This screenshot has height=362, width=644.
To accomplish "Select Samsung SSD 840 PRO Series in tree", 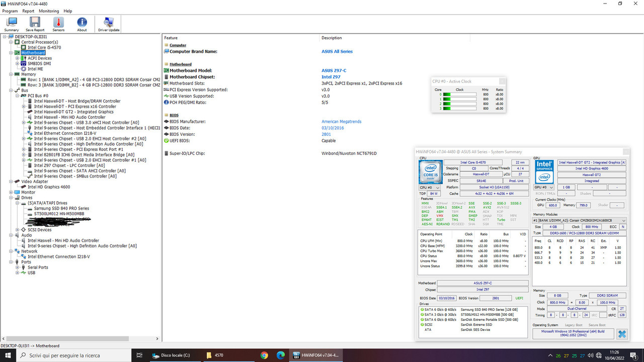I will 61,208.
